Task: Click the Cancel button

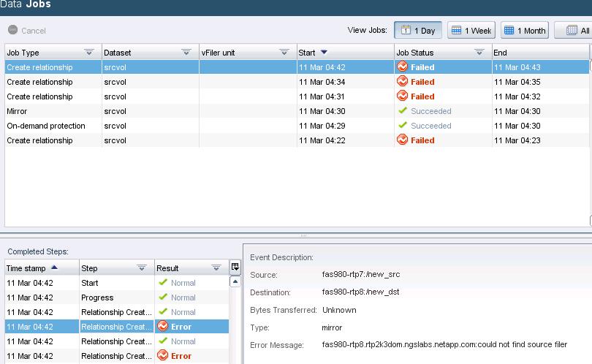Action: coord(27,30)
